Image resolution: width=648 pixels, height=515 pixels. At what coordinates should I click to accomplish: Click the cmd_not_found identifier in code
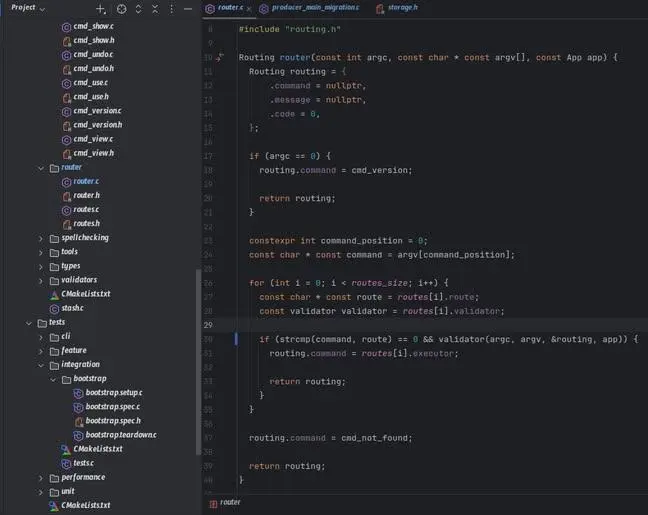pyautogui.click(x=374, y=438)
